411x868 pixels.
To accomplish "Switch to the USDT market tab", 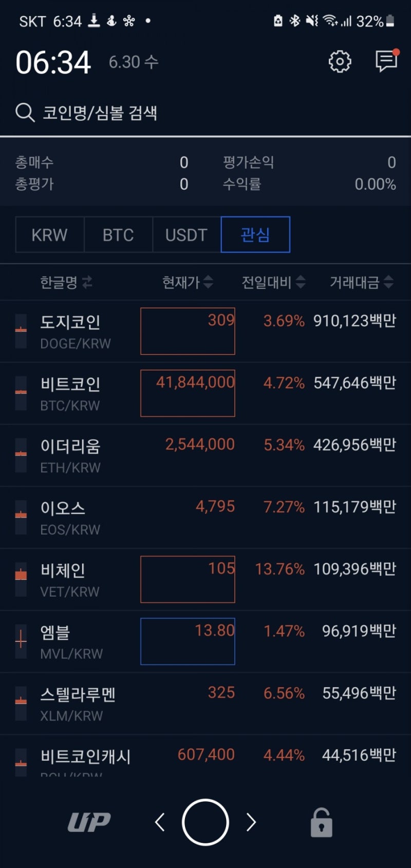I will 186,234.
